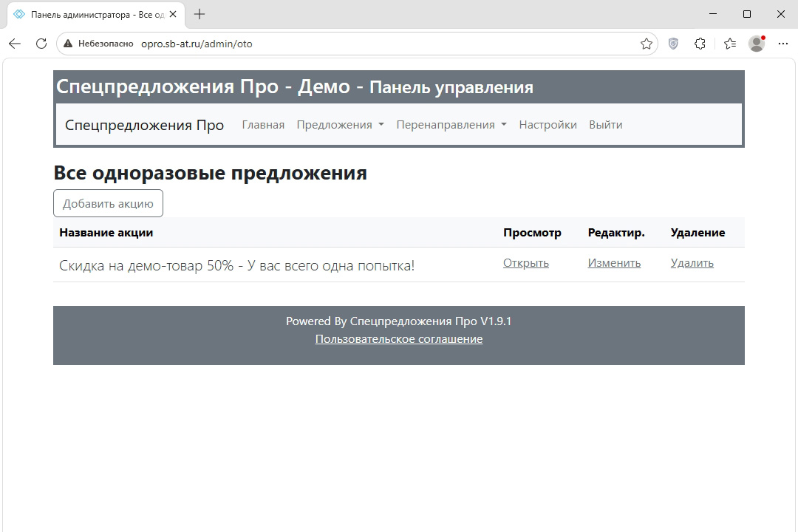Click the Изменить link to edit offer
Image resolution: width=798 pixels, height=532 pixels.
(614, 263)
